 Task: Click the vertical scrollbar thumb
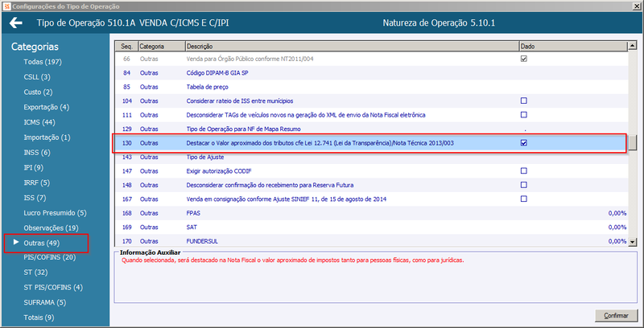coord(633,143)
